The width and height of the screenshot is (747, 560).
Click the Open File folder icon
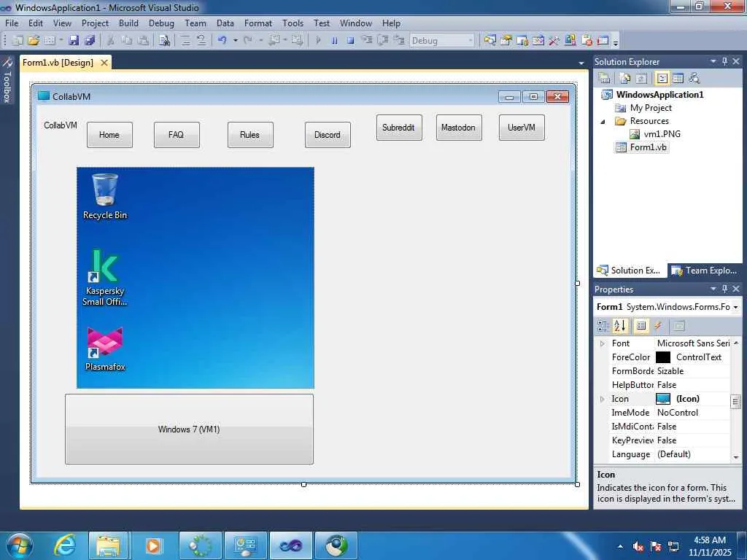[34, 41]
